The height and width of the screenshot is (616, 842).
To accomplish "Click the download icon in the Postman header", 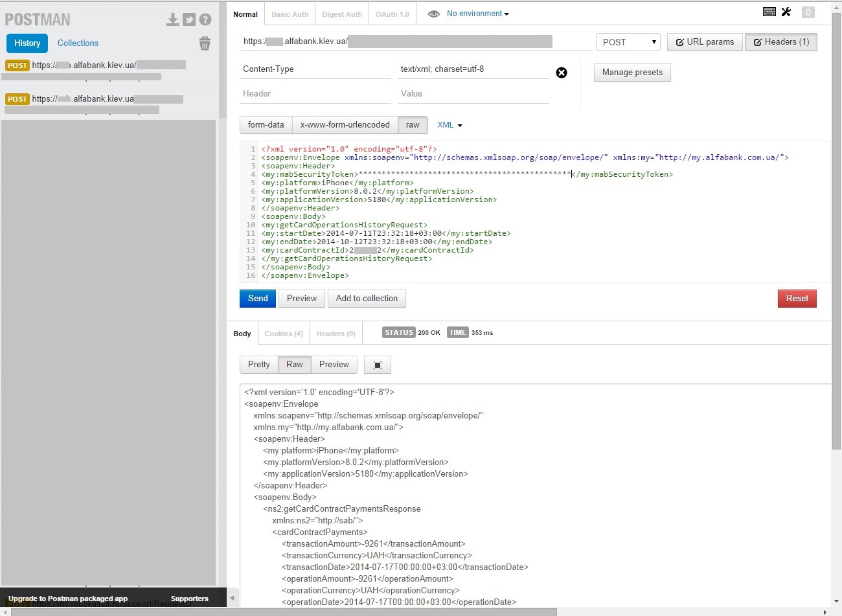I will (172, 19).
